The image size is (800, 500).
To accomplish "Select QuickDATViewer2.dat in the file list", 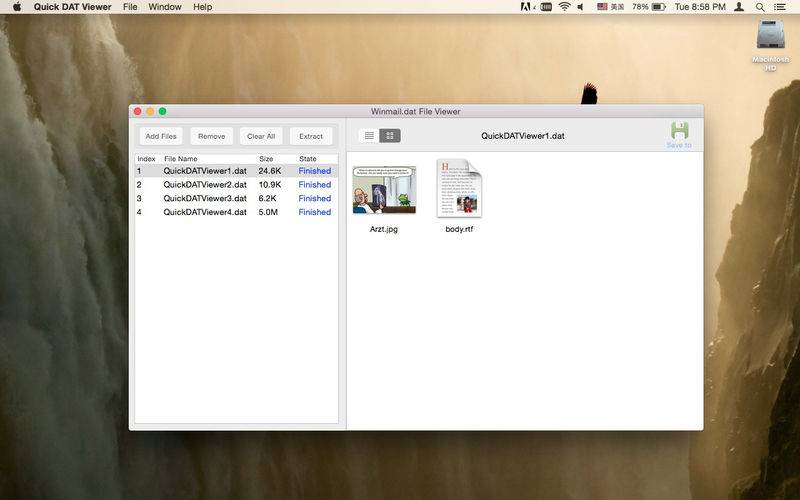I will point(236,185).
